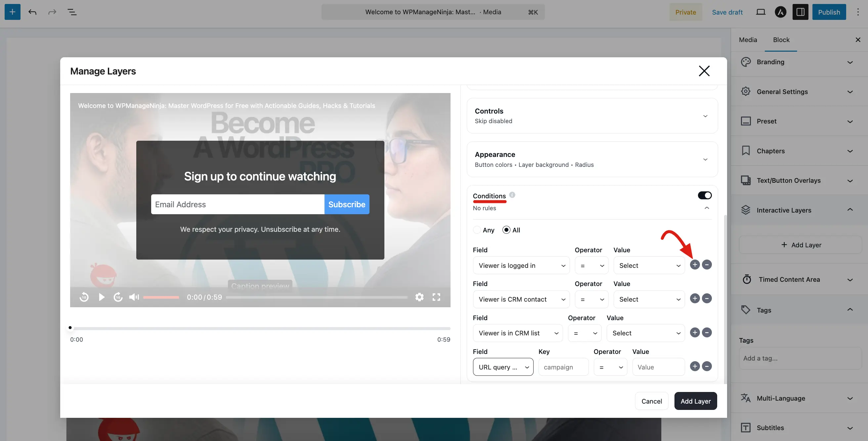868x441 pixels.
Task: Rewind the video ten seconds
Action: 84,297
